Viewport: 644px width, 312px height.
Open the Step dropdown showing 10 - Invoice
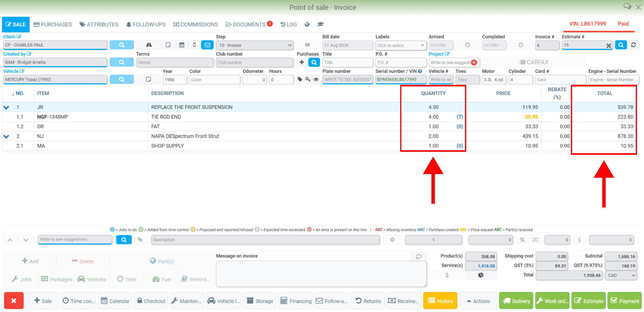pyautogui.click(x=255, y=45)
